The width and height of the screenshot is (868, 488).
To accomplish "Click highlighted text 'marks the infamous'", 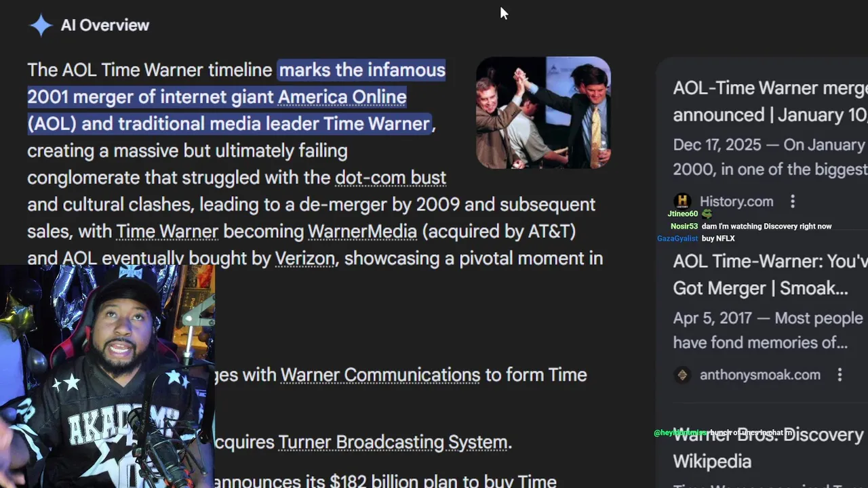I will click(362, 70).
